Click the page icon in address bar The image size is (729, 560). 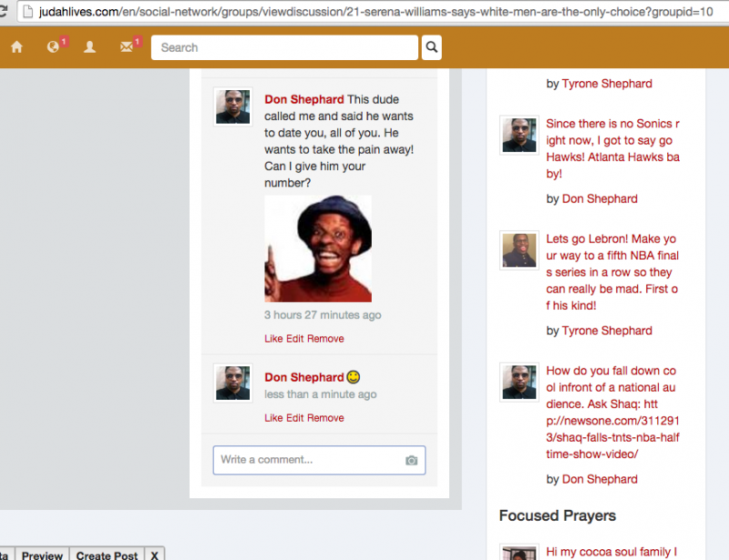point(28,11)
